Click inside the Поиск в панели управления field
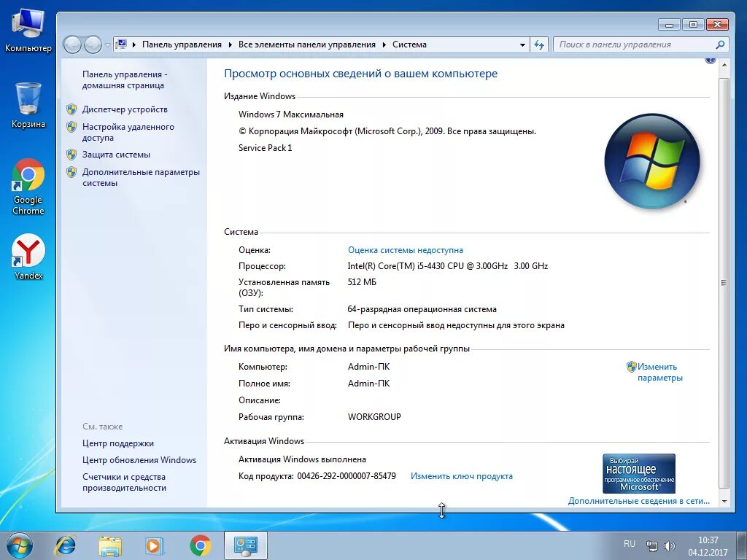Image resolution: width=747 pixels, height=560 pixels. [x=635, y=44]
